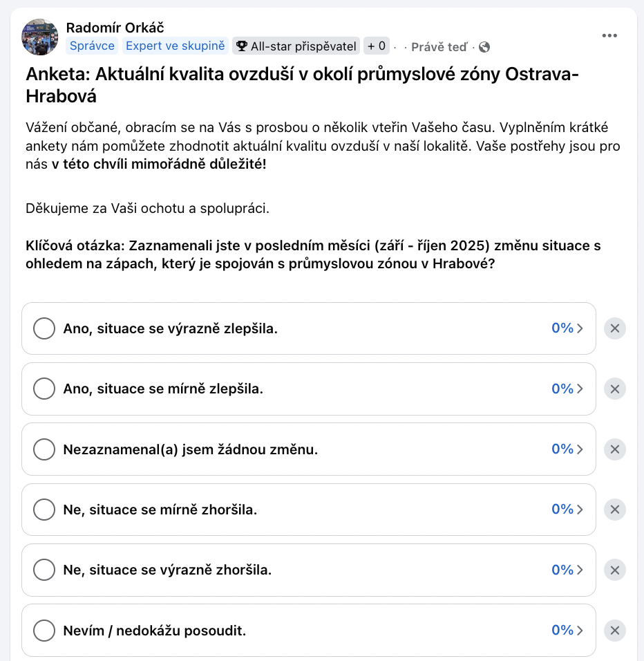This screenshot has width=644, height=661.
Task: Remove the option 'Ano, situace se mírně zlepšila'
Action: coord(614,389)
